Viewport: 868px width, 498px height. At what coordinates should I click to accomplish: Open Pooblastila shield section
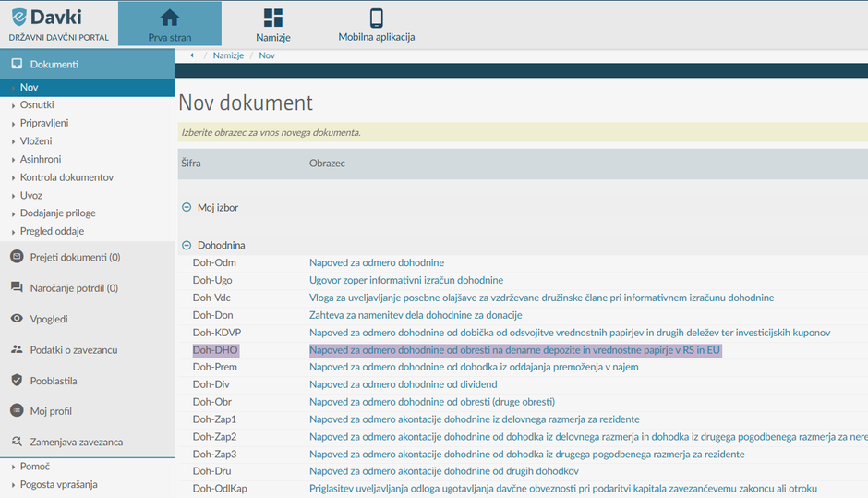53,381
